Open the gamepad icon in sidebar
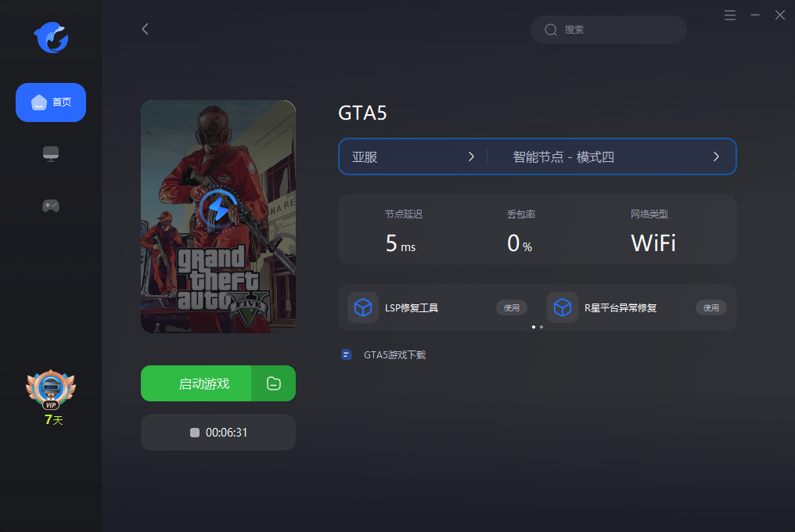The image size is (795, 532). pyautogui.click(x=51, y=205)
